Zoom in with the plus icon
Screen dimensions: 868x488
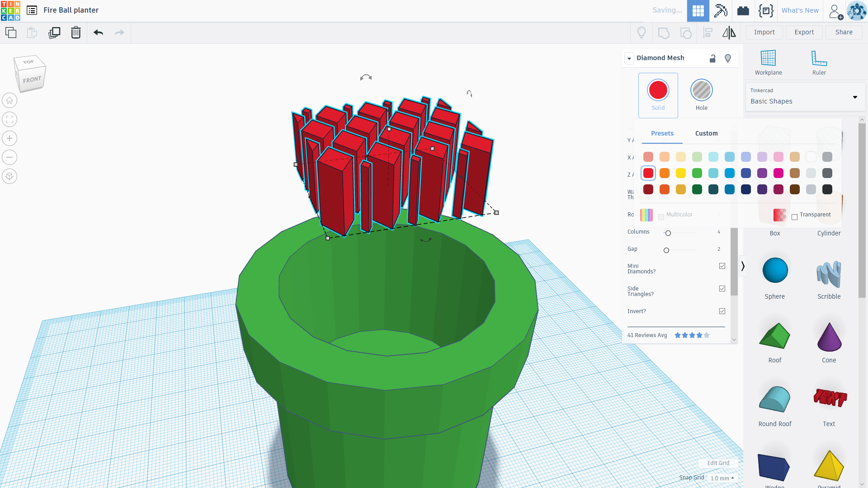coord(9,138)
